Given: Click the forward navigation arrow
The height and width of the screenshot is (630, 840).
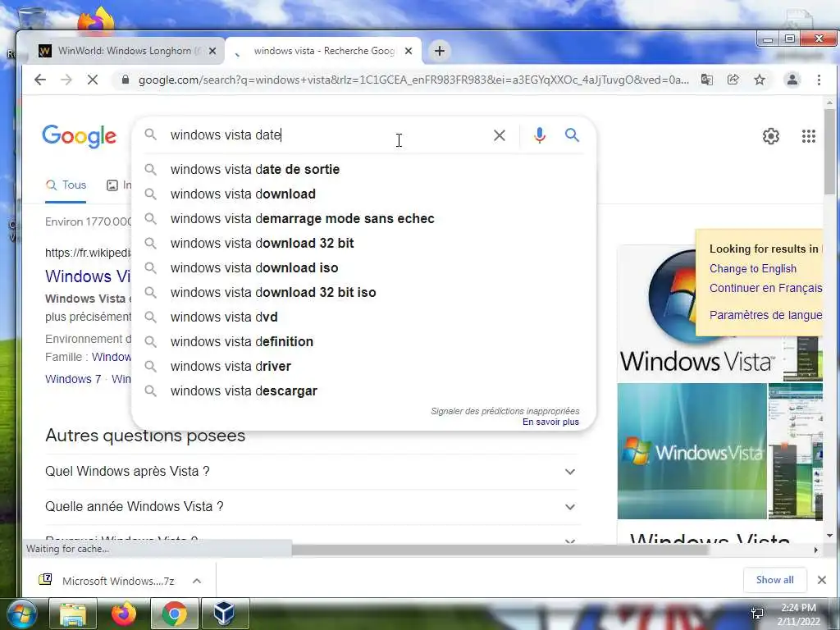Looking at the screenshot, I should (x=66, y=80).
